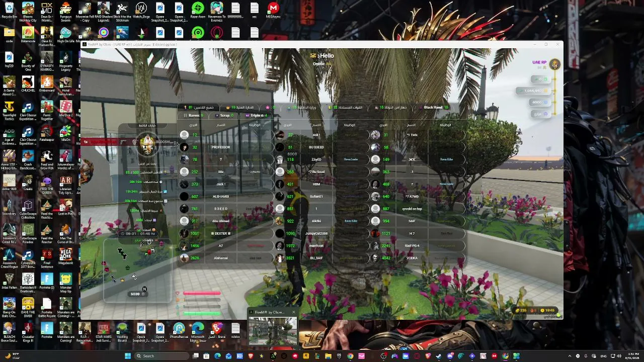Click the pink health bar in HUD
This screenshot has width=644, height=362.
[x=202, y=293]
